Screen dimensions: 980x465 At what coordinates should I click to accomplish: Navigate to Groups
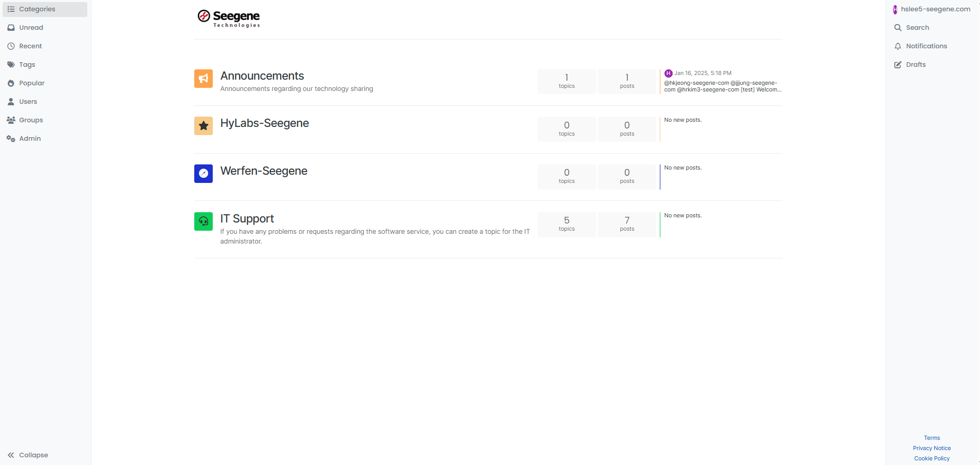click(31, 120)
